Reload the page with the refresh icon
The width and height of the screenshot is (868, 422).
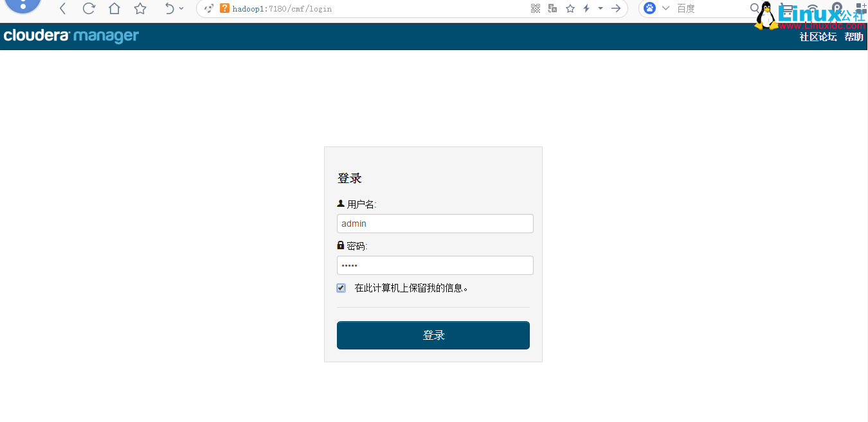click(x=87, y=9)
